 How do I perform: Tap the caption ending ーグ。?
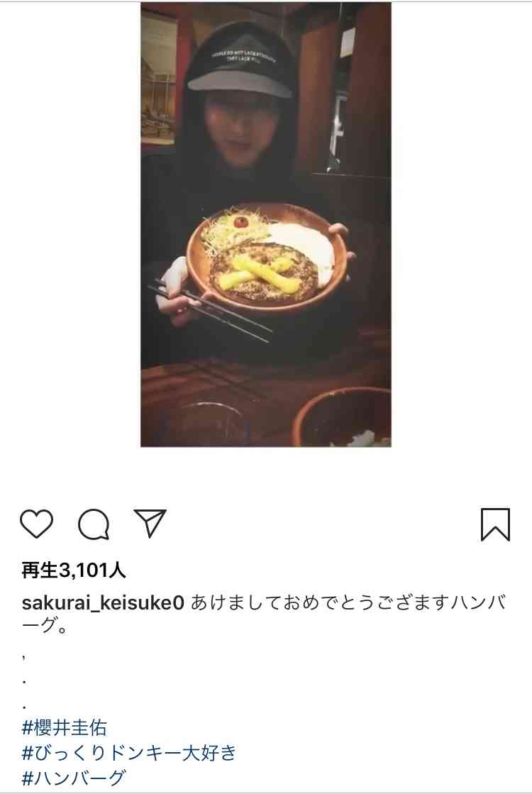coord(45,627)
